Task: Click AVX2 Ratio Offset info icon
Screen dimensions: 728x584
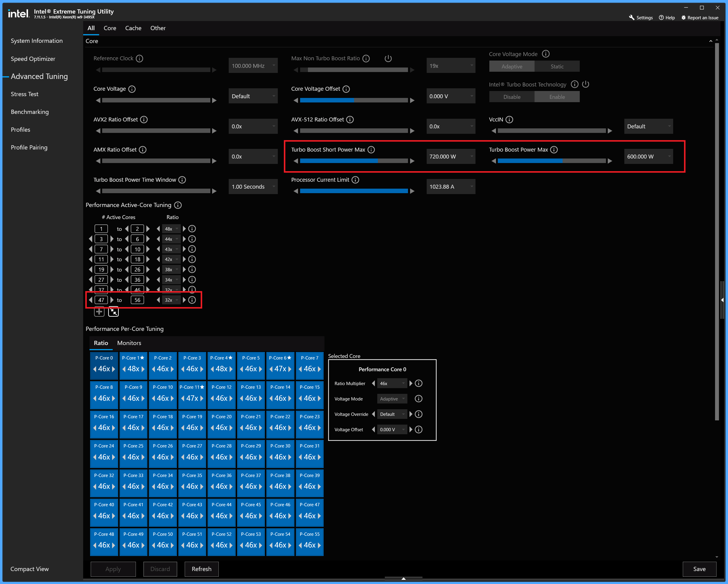Action: click(144, 120)
